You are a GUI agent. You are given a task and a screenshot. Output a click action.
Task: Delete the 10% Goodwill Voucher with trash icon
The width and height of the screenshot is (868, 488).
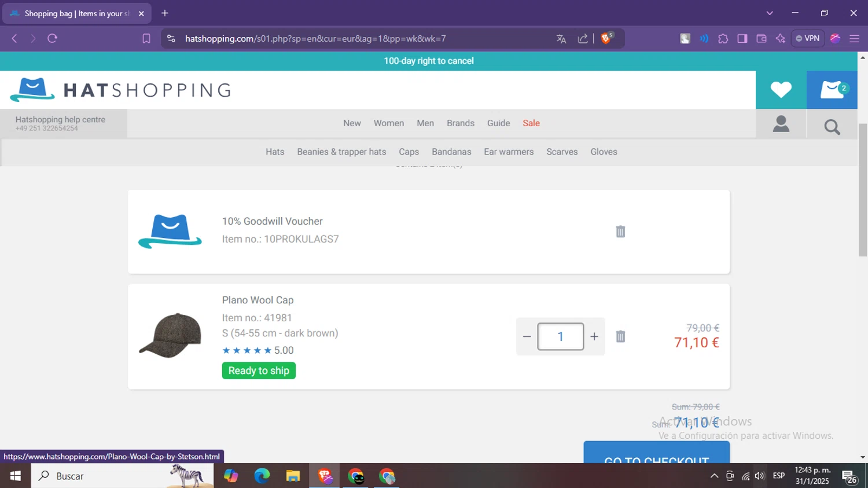click(620, 232)
